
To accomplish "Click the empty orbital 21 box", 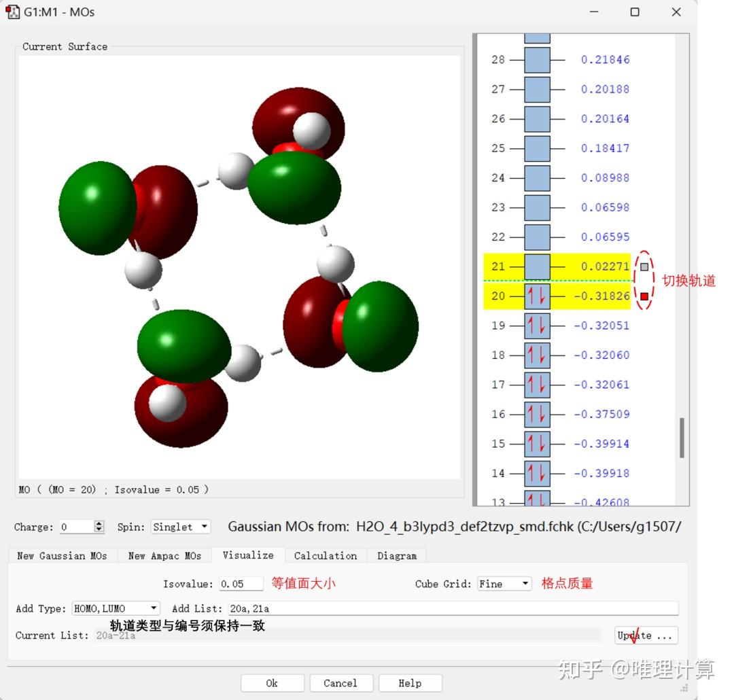I will click(537, 266).
